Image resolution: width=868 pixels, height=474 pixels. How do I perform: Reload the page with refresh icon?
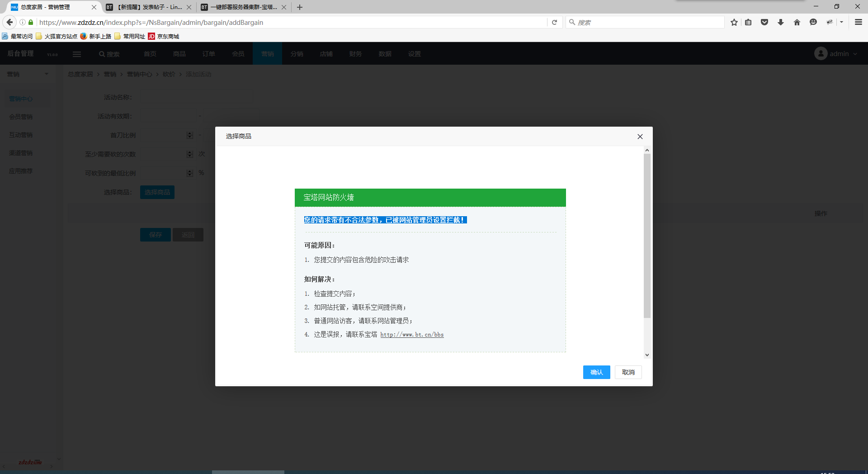(x=554, y=22)
